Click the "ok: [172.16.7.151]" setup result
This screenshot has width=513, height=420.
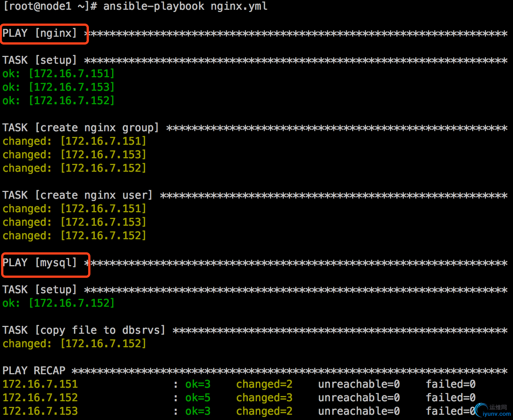pos(58,74)
